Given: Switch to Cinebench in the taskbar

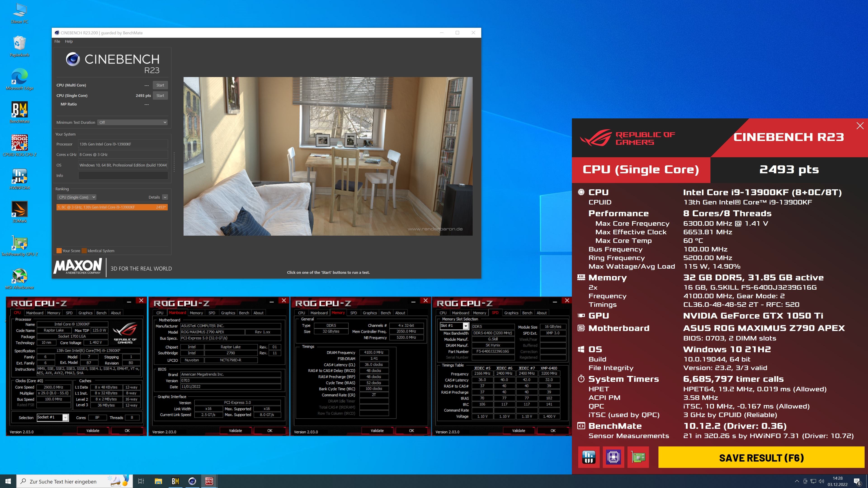Looking at the screenshot, I should click(x=192, y=481).
